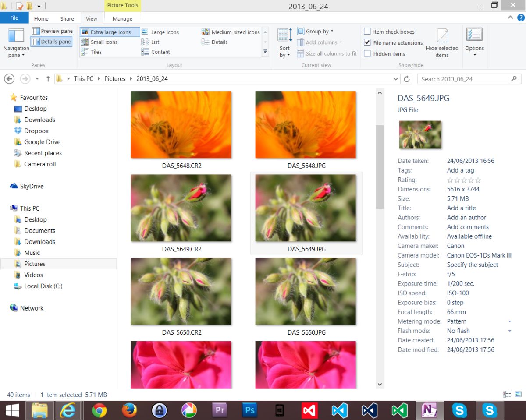Go back with the Back arrow

coord(9,79)
